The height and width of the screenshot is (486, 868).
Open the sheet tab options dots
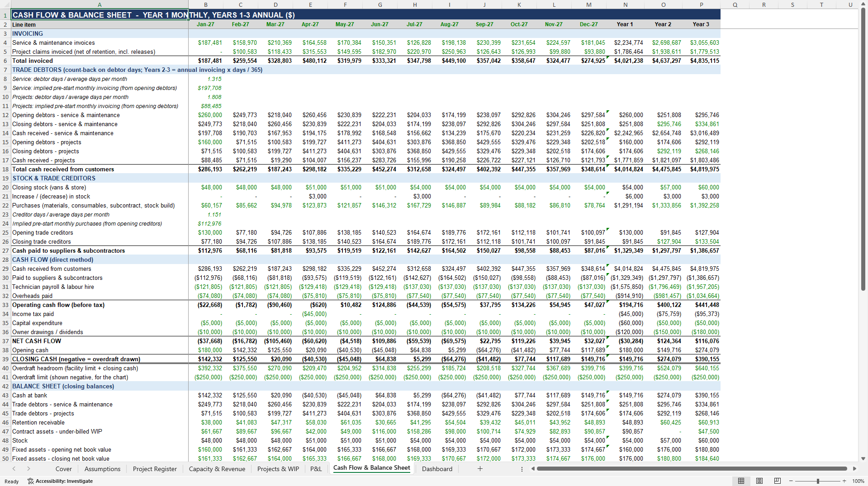(522, 469)
